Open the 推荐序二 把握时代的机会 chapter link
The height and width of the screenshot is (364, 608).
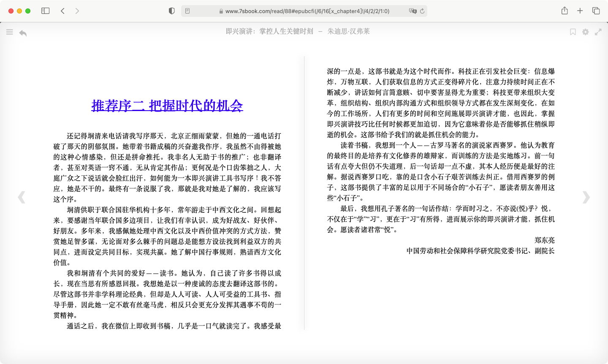(167, 106)
